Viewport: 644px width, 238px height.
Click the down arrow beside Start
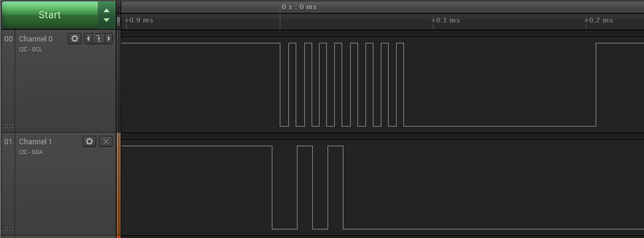(x=106, y=20)
